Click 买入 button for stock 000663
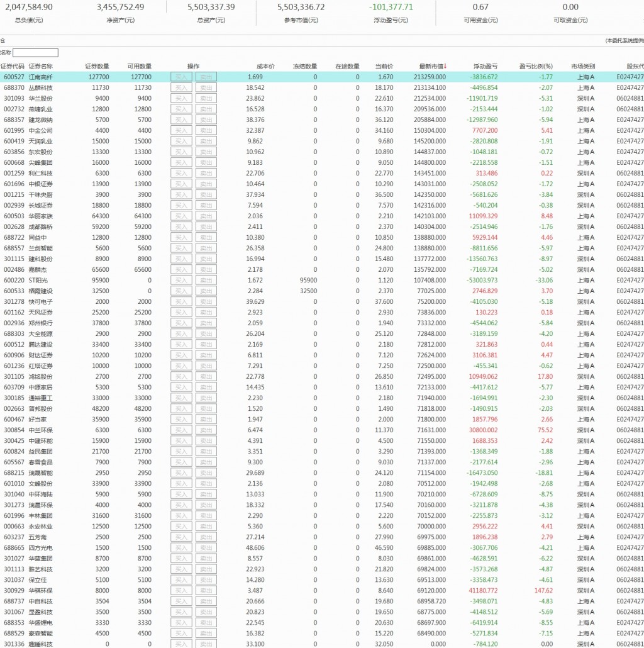Image resolution: width=644 pixels, height=648 pixels. click(x=181, y=527)
